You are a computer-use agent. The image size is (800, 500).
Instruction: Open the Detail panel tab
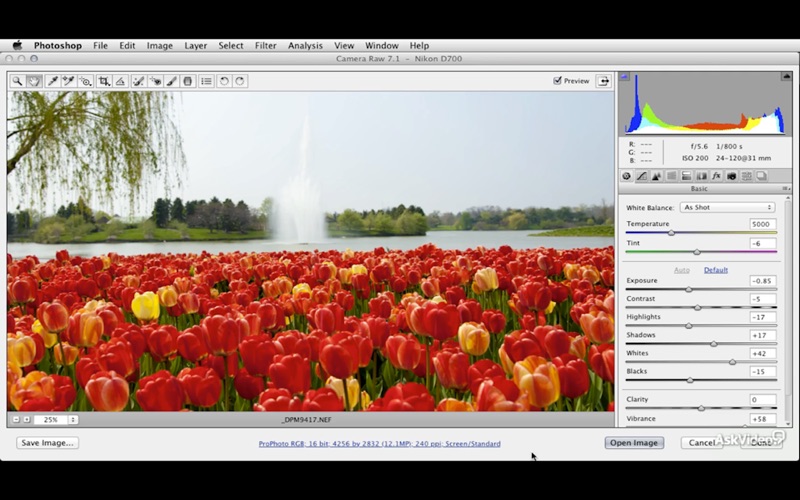tap(657, 176)
